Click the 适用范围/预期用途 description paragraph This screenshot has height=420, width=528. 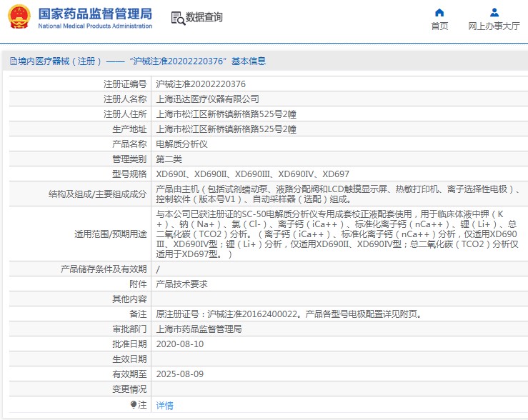click(x=337, y=234)
